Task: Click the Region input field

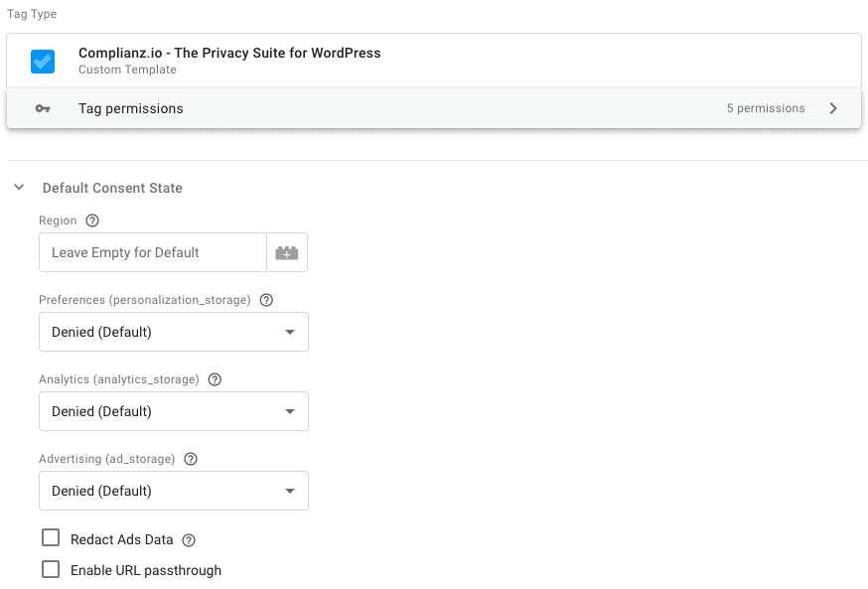Action: pos(153,252)
